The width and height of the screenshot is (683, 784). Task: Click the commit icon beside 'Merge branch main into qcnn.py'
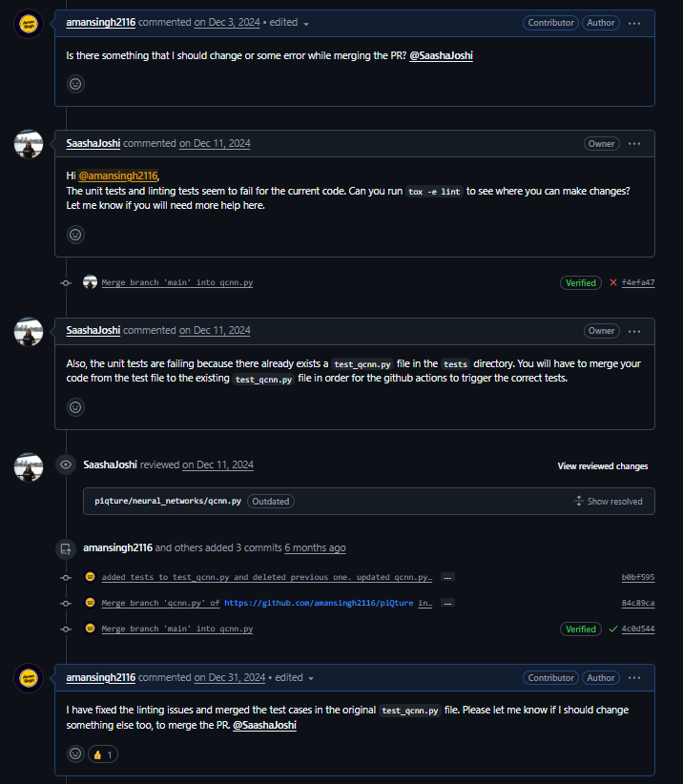pos(66,282)
